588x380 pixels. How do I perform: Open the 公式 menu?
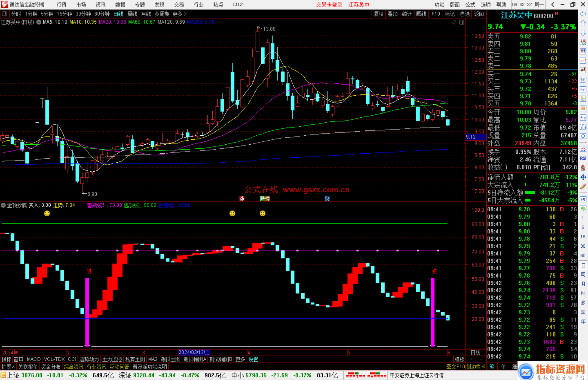point(470,5)
